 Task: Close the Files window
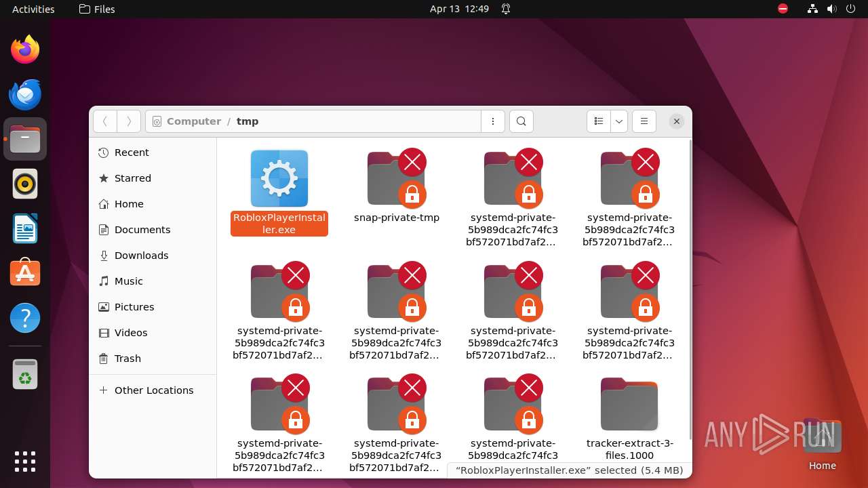(677, 121)
